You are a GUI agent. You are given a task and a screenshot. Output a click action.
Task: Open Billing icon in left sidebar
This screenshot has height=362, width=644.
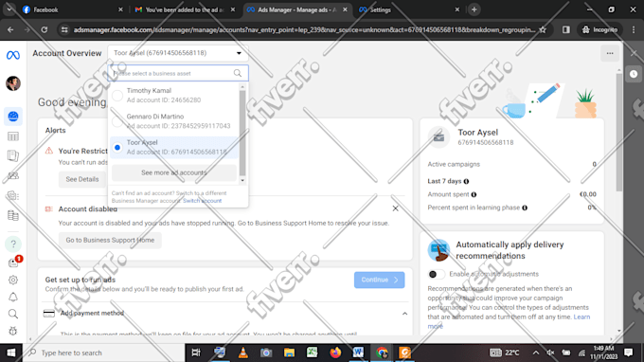coord(13,215)
